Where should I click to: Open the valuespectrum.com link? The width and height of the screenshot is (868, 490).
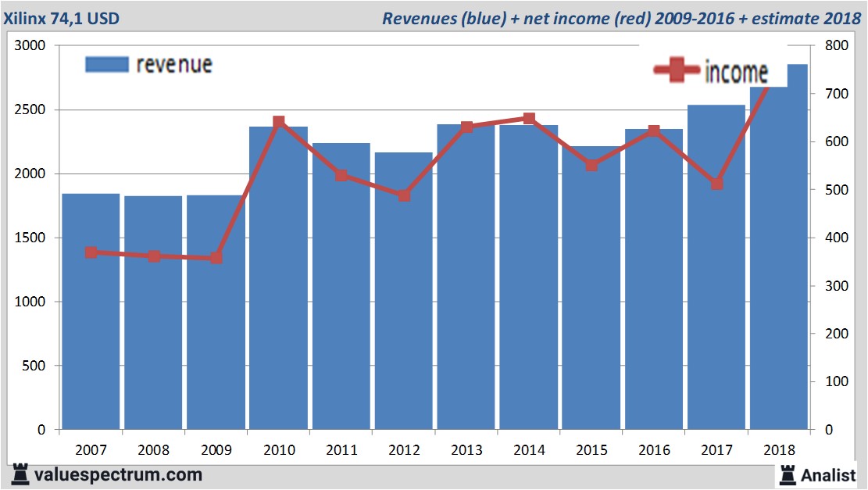[118, 475]
